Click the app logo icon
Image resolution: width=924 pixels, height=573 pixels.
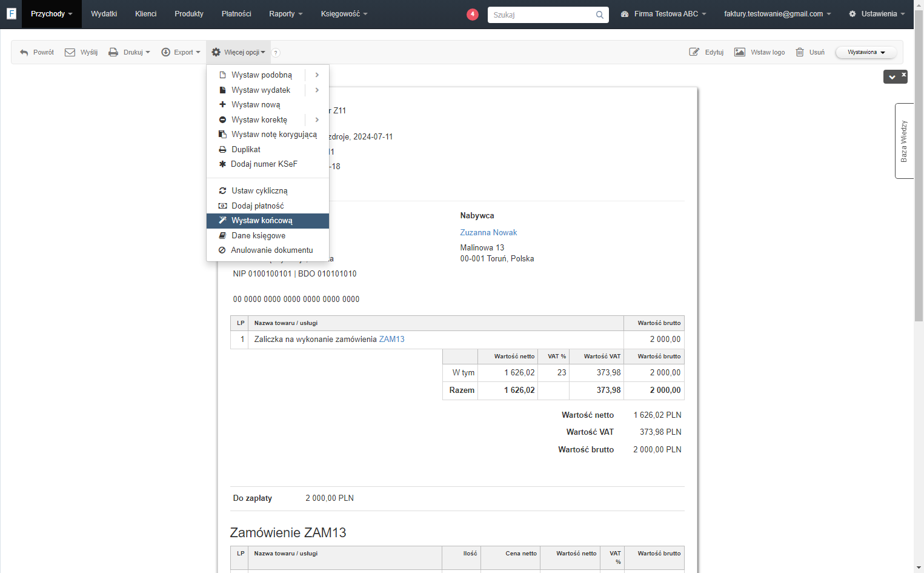[11, 13]
